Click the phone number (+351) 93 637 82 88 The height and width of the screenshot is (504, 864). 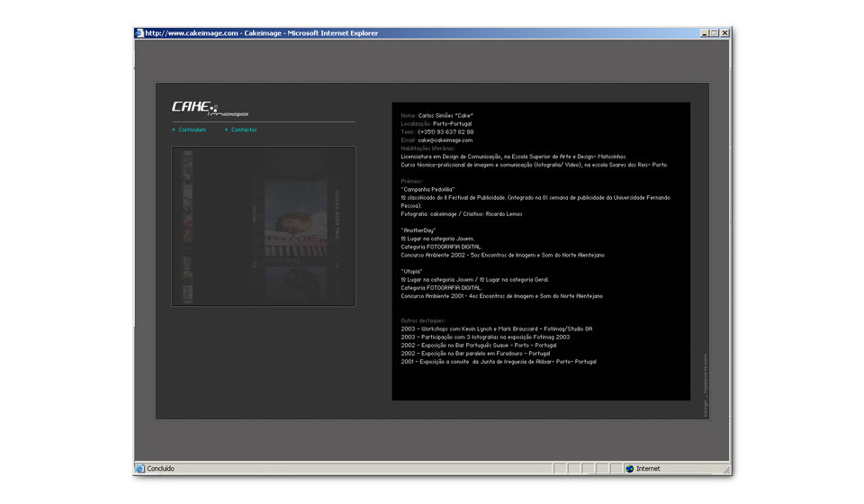445,132
